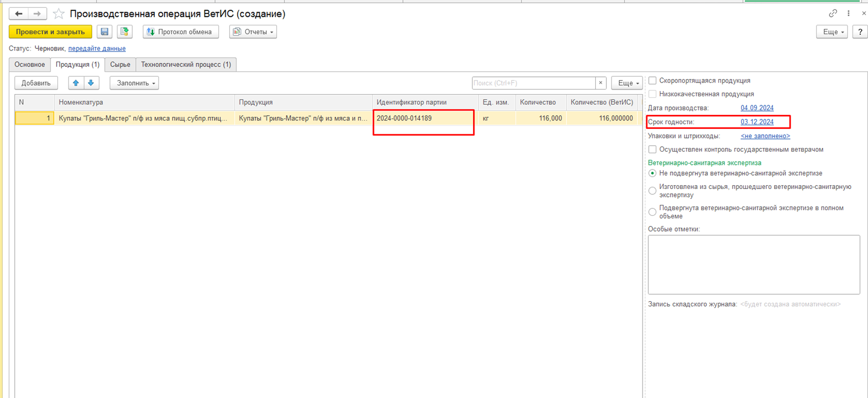Check Осуществлен контроль государственным ветврачом

[653, 150]
